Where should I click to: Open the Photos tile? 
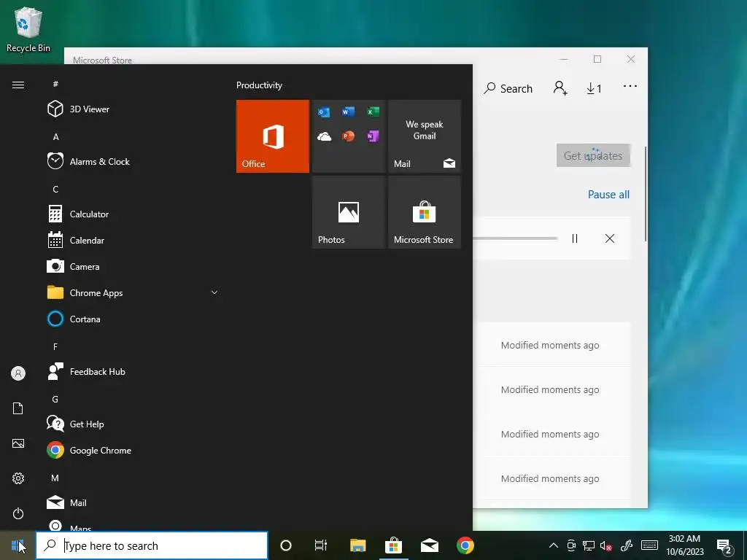point(348,212)
